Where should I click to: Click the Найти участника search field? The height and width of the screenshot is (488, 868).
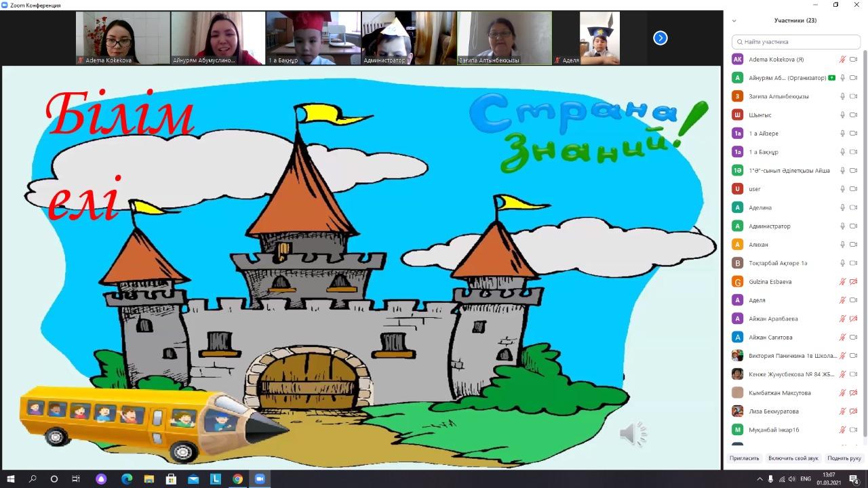(x=795, y=42)
